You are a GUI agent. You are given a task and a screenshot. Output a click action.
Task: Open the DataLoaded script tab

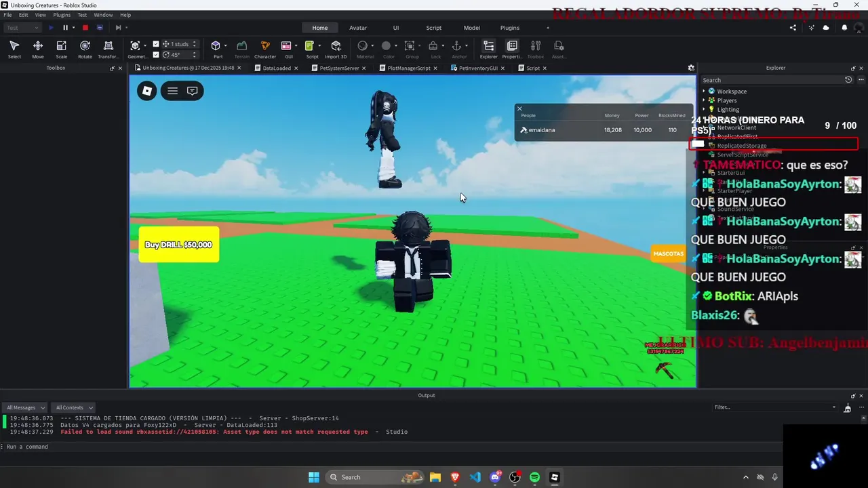277,68
